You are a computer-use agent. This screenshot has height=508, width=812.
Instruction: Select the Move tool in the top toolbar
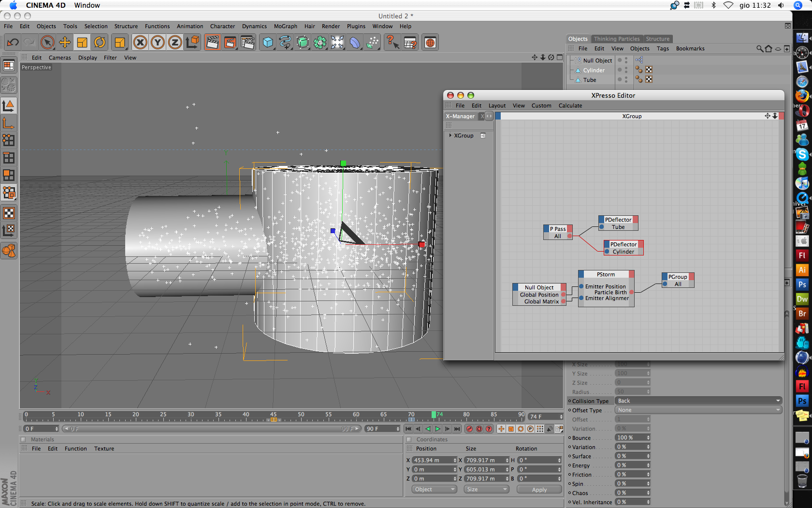(x=65, y=43)
